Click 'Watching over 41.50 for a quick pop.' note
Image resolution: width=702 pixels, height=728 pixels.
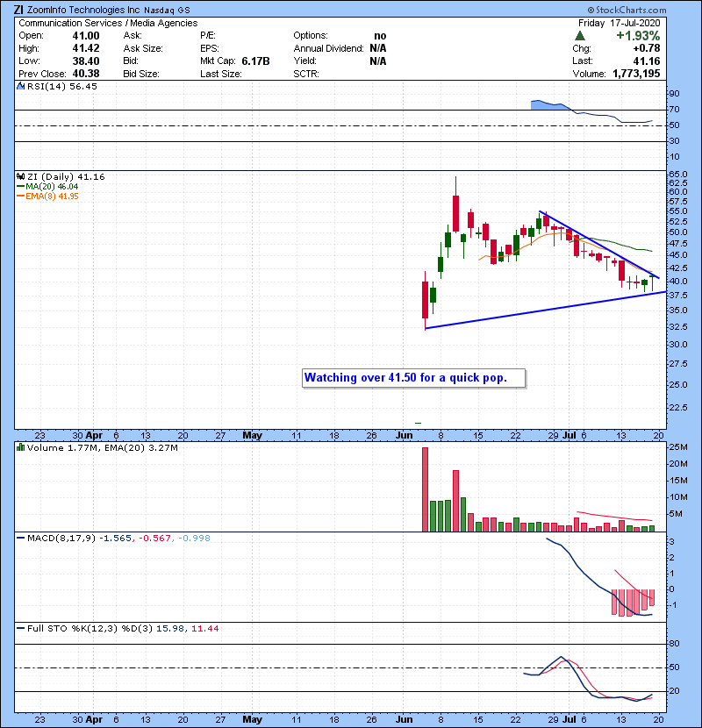[405, 377]
